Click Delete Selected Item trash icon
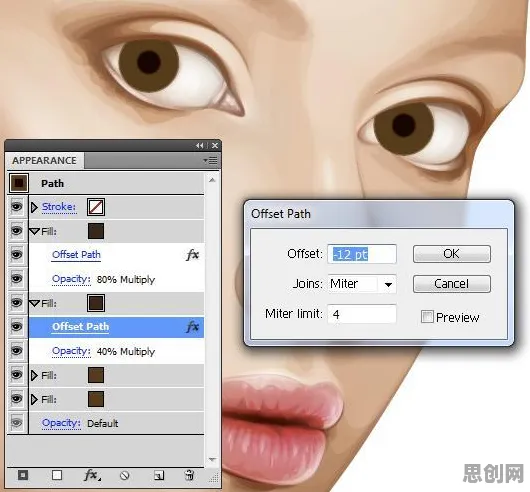 pyautogui.click(x=190, y=475)
